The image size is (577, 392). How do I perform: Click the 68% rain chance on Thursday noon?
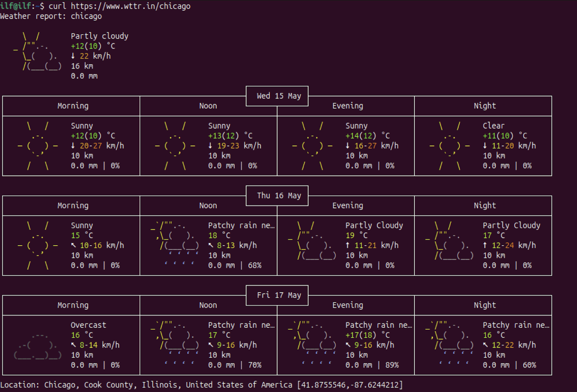[254, 265]
